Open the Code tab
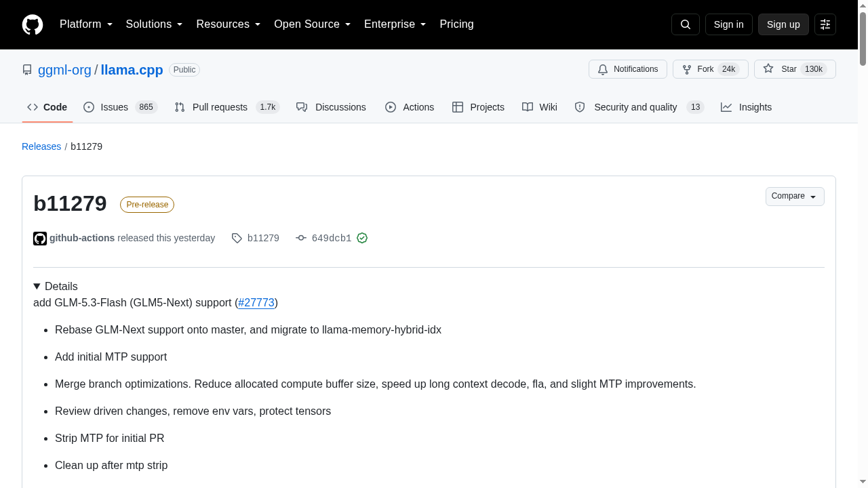 tap(47, 107)
